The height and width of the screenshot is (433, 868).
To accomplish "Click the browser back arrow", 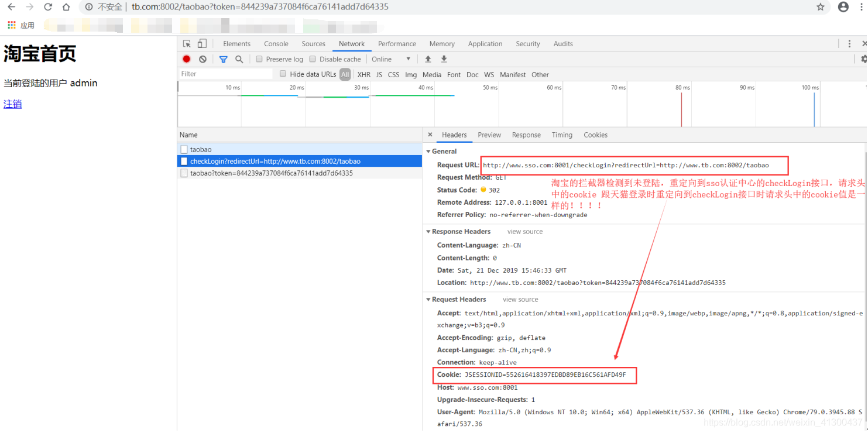I will [11, 7].
